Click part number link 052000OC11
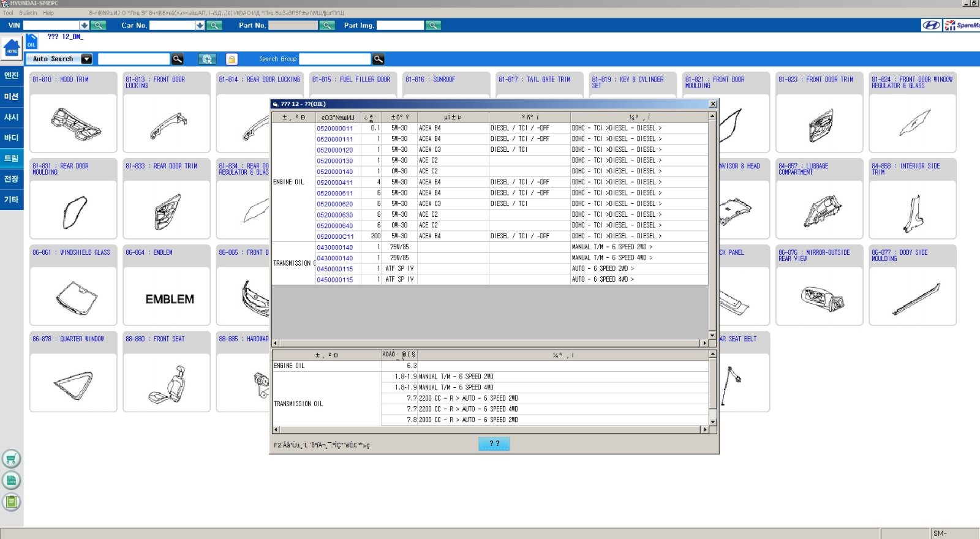Screen dimensions: 980x539 [x=334, y=236]
